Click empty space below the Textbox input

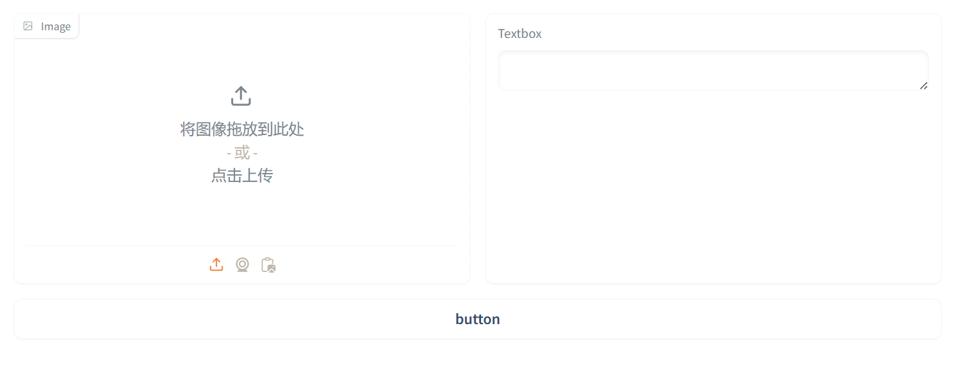click(713, 186)
